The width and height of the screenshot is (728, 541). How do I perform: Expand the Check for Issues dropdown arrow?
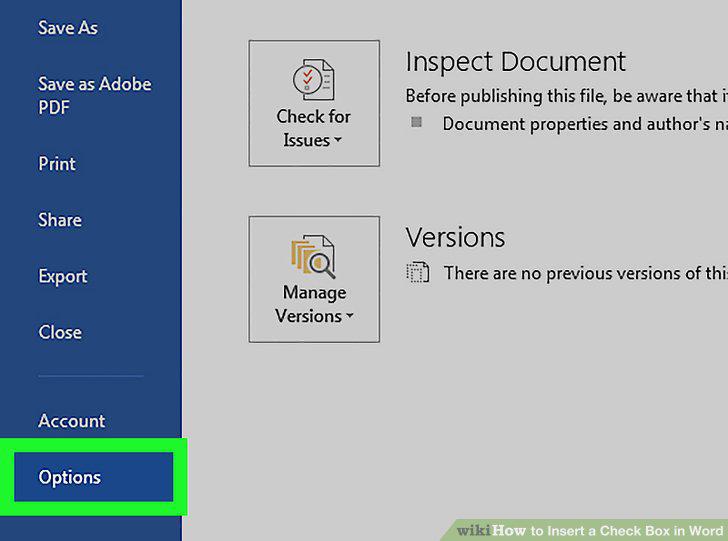tap(338, 139)
